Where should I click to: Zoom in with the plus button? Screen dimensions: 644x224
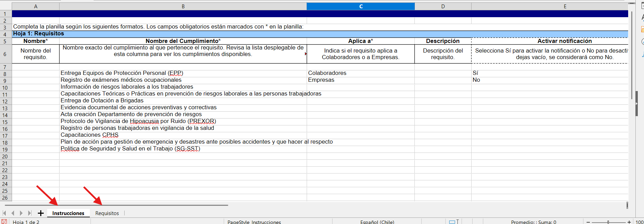(629, 222)
